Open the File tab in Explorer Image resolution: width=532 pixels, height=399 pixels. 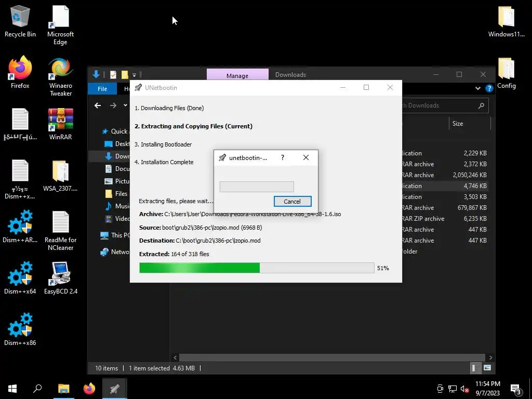pyautogui.click(x=102, y=88)
